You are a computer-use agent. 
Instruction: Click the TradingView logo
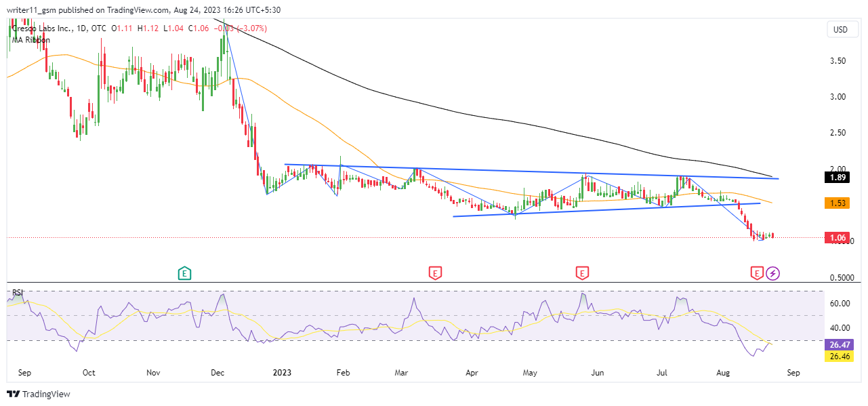pos(39,394)
